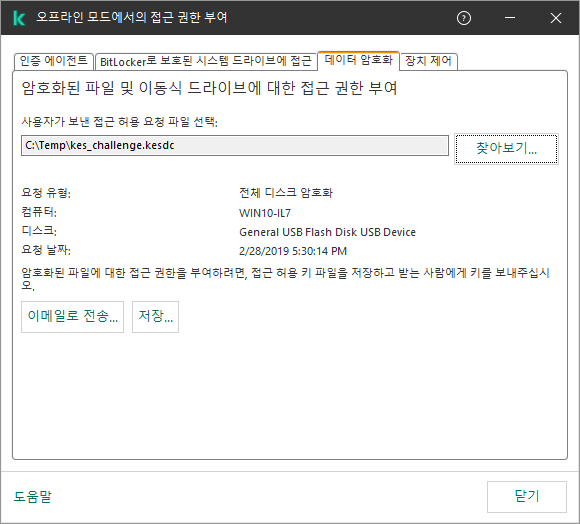Click the 요청 유형: label

tap(46, 193)
